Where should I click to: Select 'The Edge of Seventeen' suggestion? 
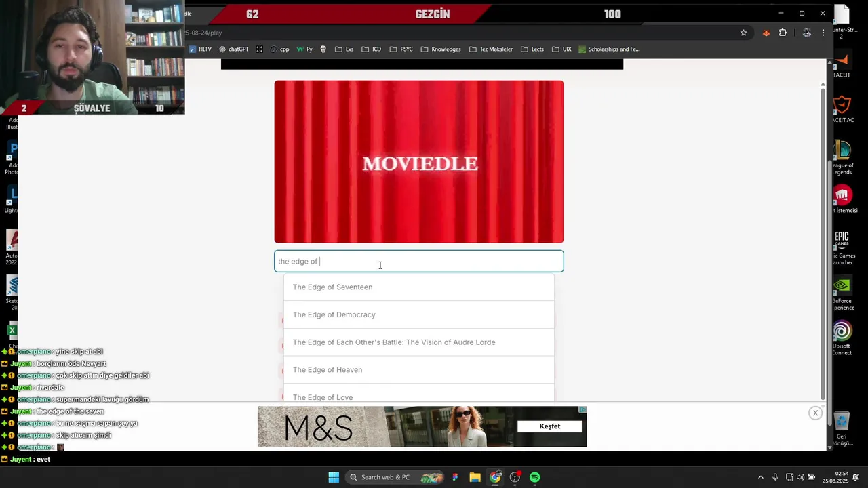[x=418, y=287]
